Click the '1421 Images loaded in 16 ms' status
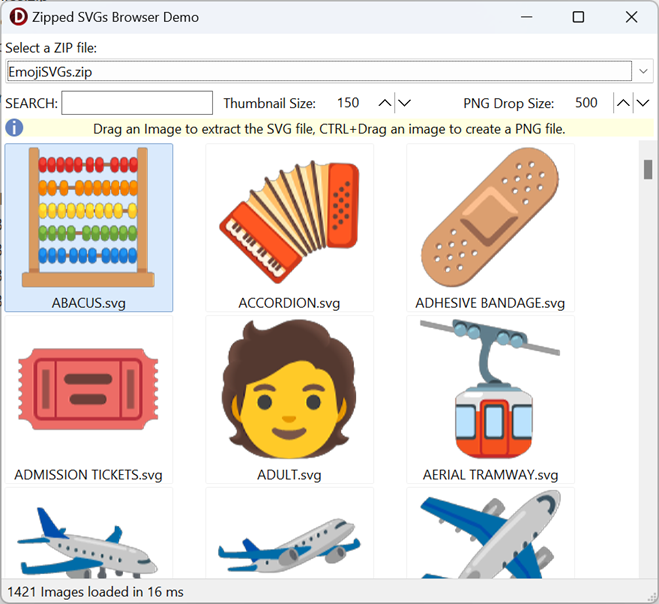Image resolution: width=659 pixels, height=604 pixels. pos(95,592)
